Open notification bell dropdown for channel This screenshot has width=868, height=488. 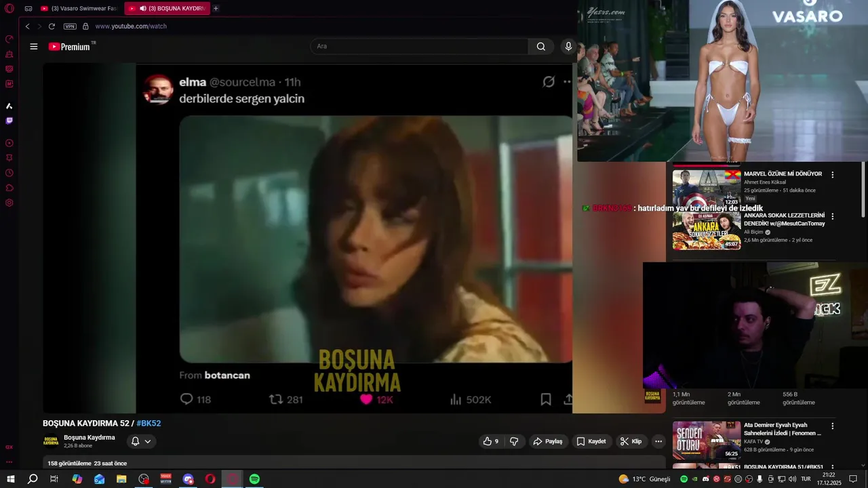click(x=141, y=441)
